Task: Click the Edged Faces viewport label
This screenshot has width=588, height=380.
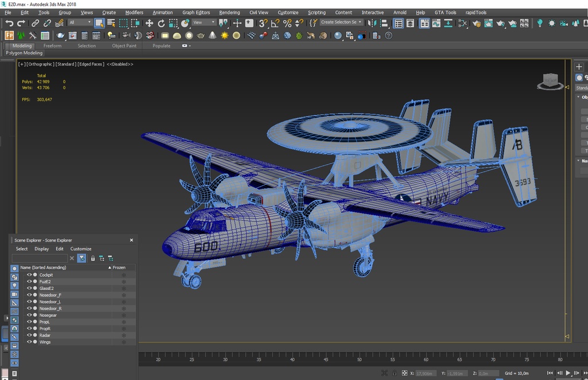Action: [91, 64]
